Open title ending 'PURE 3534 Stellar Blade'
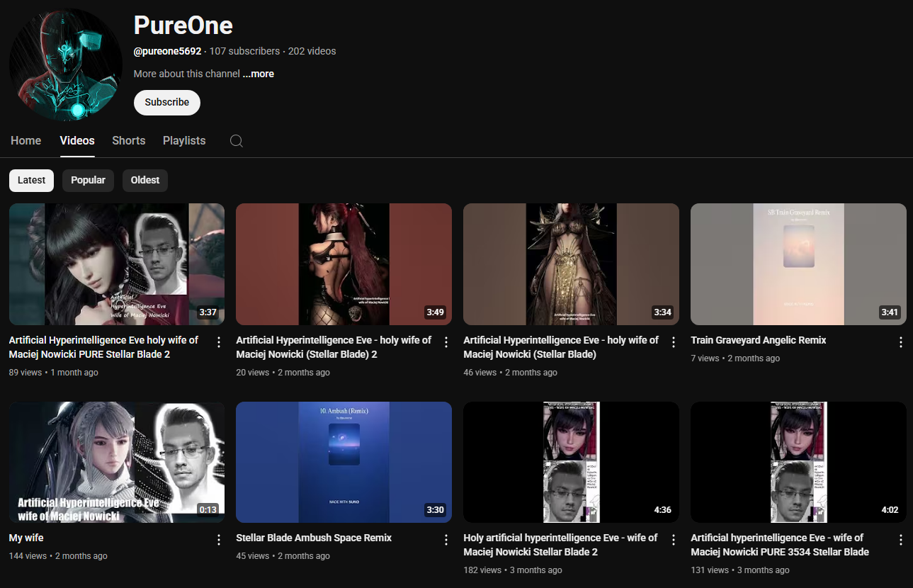913x588 pixels. coord(780,545)
